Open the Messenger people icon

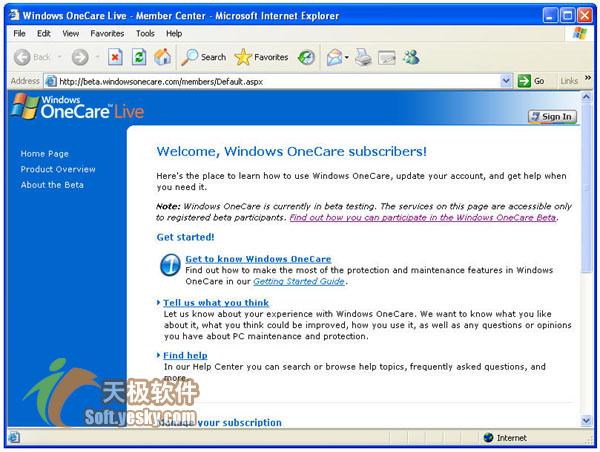tap(411, 57)
